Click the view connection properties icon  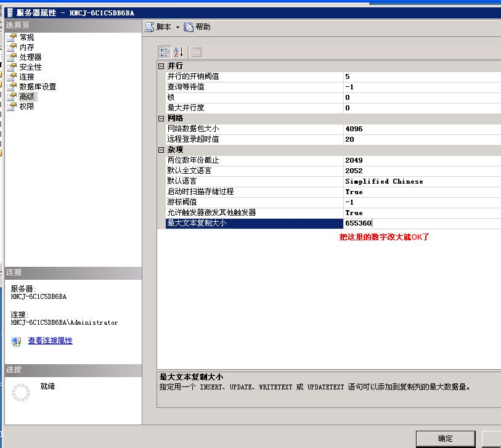[16, 341]
